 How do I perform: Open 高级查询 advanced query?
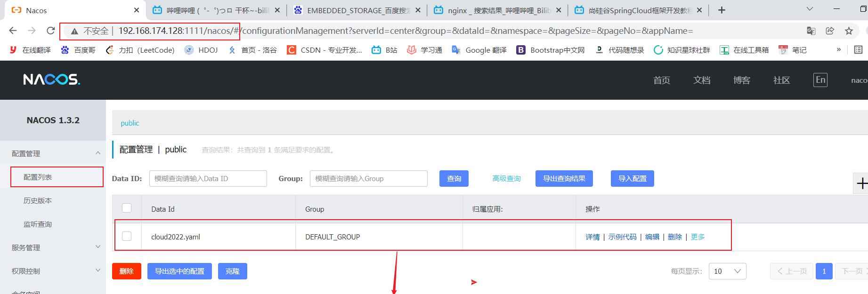[507, 178]
